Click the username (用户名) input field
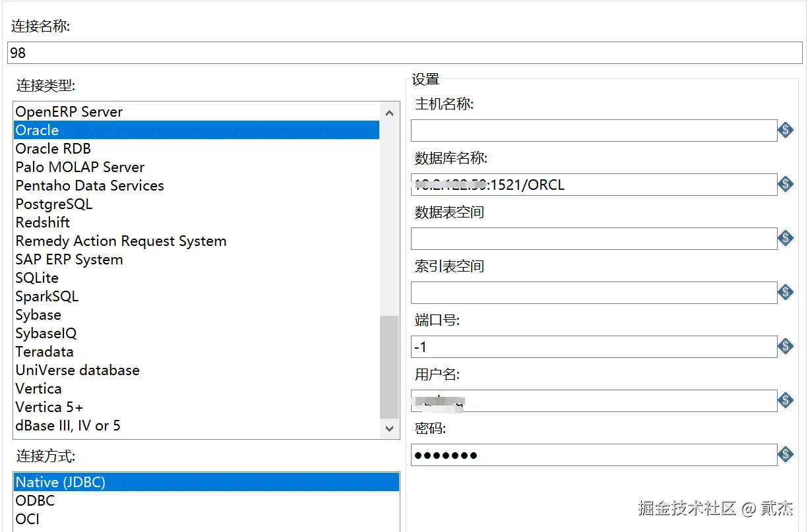The image size is (808, 532). point(594,401)
